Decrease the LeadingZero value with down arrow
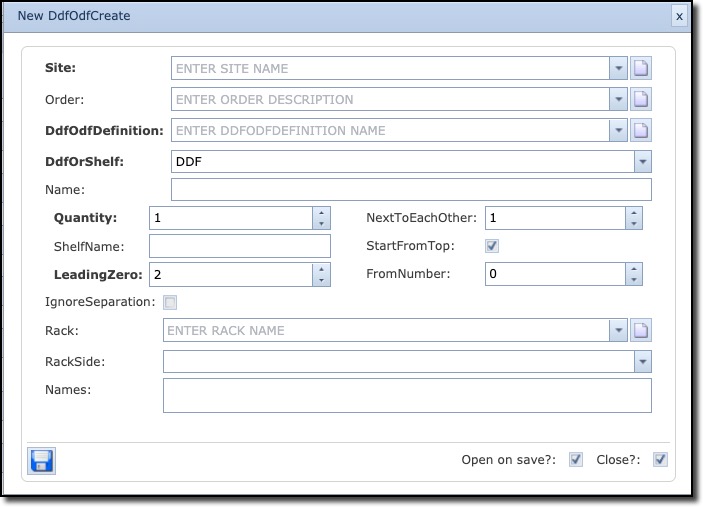The width and height of the screenshot is (703, 507). click(x=320, y=280)
